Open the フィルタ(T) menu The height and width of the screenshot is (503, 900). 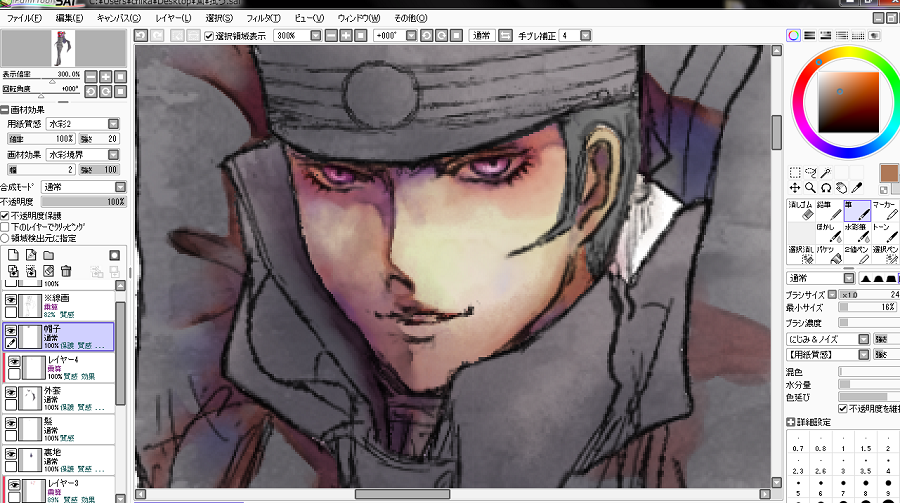(263, 18)
